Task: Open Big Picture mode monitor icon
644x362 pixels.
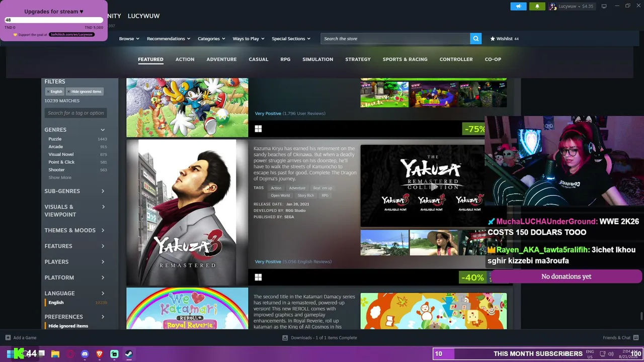Action: tap(604, 6)
